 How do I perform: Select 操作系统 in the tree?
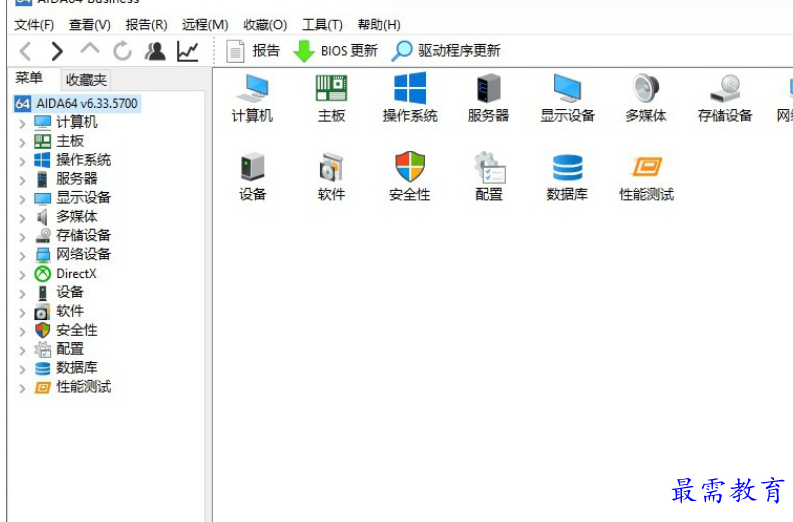pos(83,160)
